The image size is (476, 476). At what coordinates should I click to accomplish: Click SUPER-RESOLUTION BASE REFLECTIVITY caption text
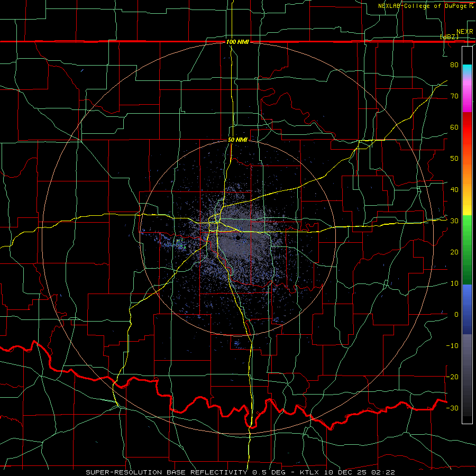pos(166,472)
